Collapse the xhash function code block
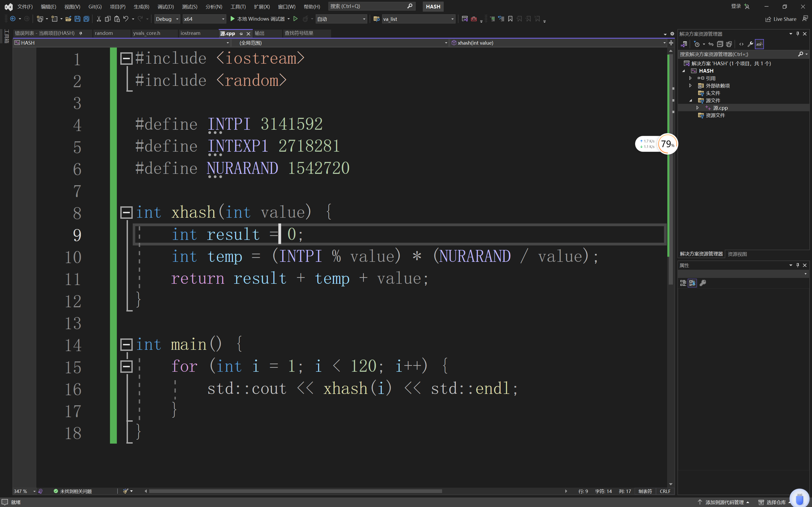This screenshot has width=812, height=507. (x=126, y=212)
